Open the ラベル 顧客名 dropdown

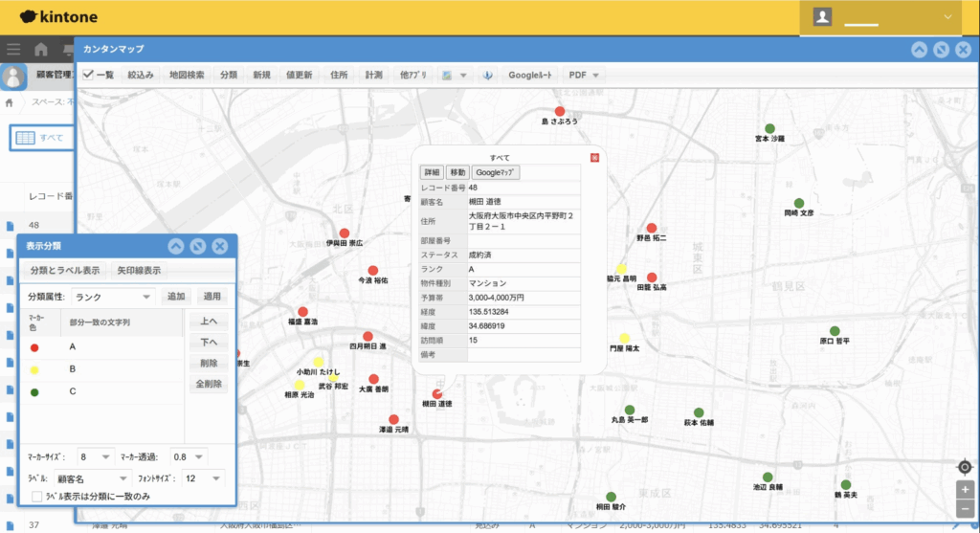point(91,477)
